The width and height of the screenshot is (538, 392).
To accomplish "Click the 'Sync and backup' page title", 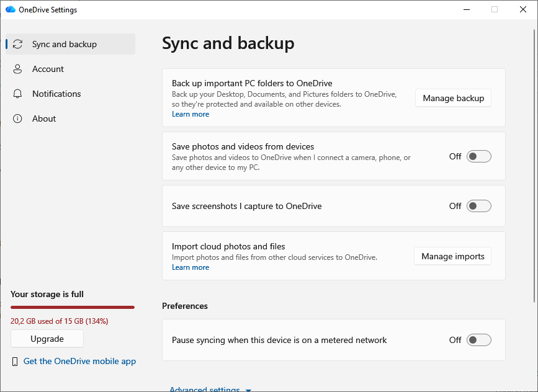I will [x=228, y=43].
